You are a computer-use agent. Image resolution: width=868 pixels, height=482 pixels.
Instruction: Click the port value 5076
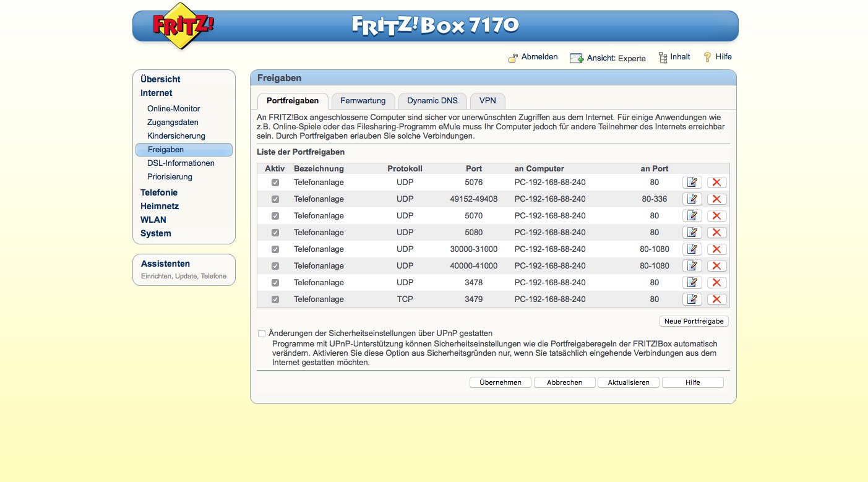click(474, 183)
